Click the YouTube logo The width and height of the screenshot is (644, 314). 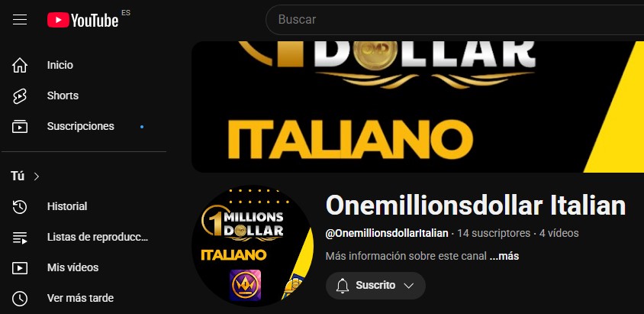[x=83, y=20]
